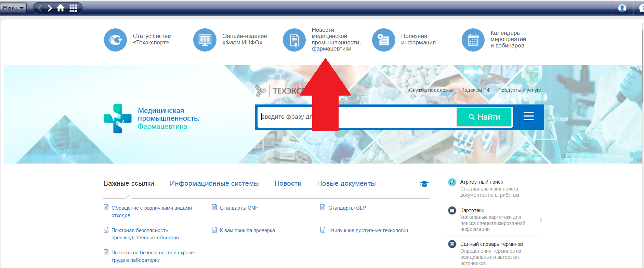This screenshot has width=644, height=268.
Task: Click the Медицинская промышленность. Фармацевтика title
Action: (x=168, y=118)
